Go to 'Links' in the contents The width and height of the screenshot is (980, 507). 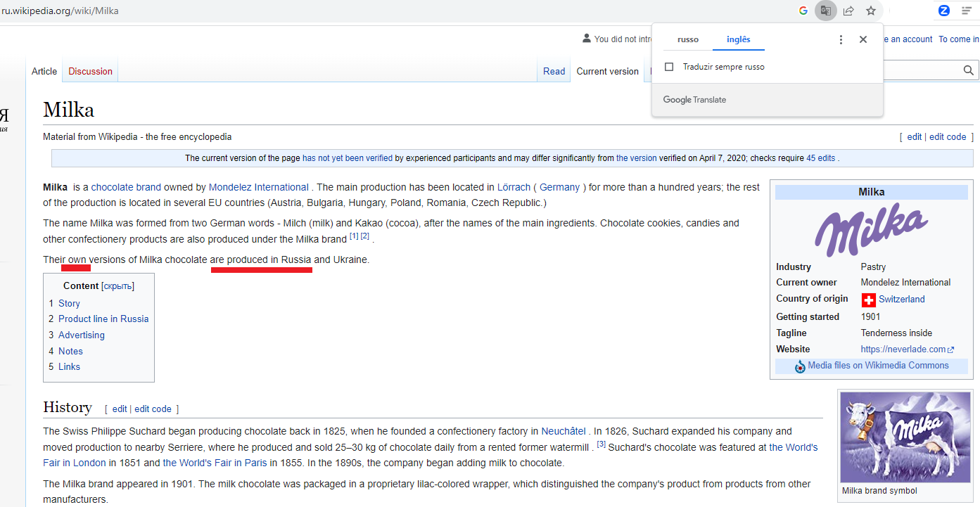(69, 367)
